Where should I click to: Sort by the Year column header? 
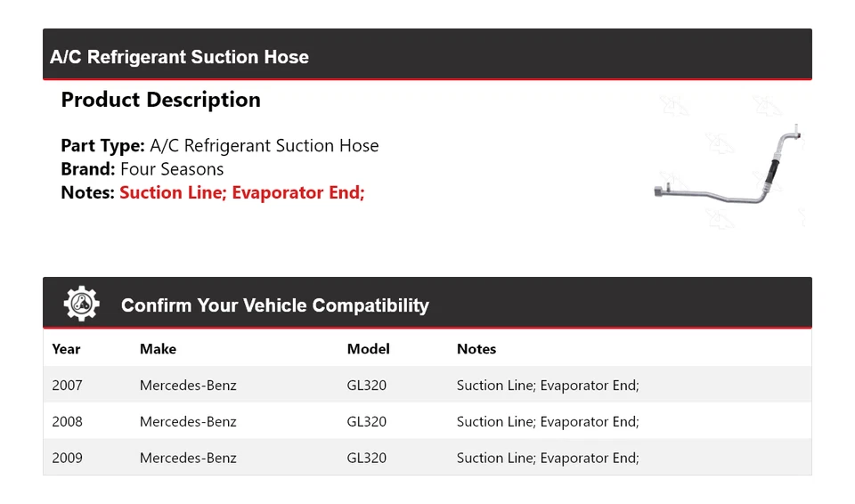(66, 349)
